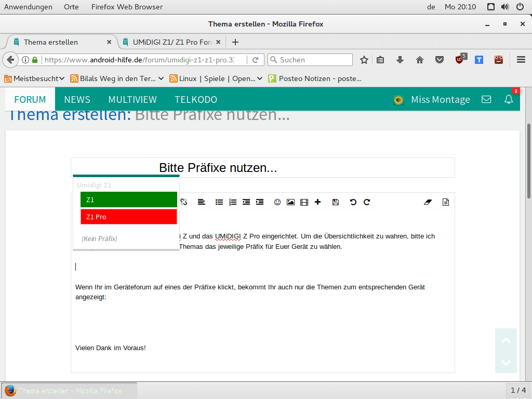Open the NEWS section
The height and width of the screenshot is (399, 532).
77,99
